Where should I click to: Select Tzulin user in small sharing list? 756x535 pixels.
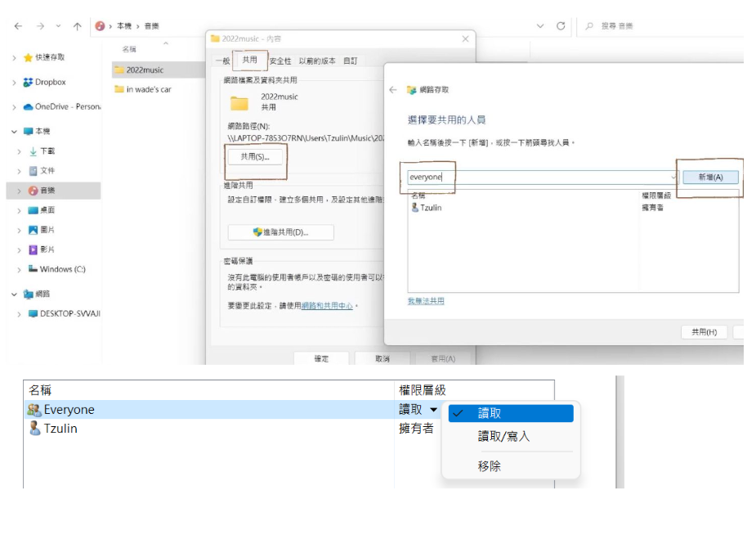pos(427,208)
